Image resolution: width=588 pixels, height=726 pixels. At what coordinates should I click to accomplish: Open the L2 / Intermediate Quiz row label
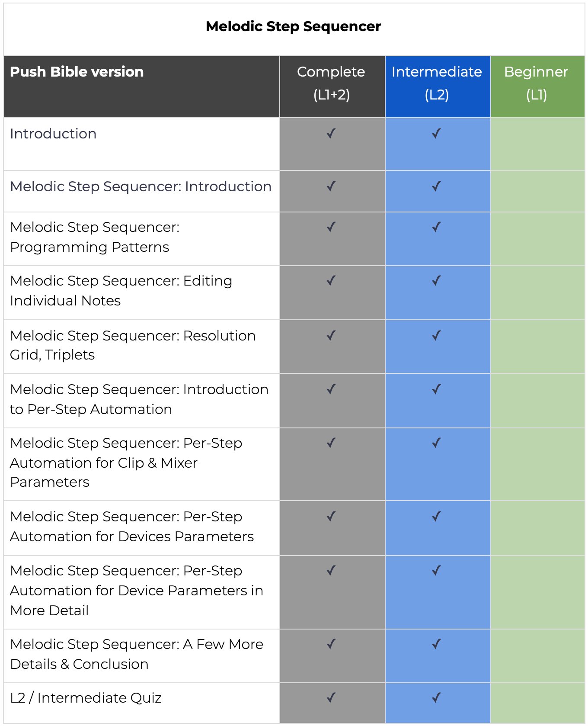coord(86,698)
